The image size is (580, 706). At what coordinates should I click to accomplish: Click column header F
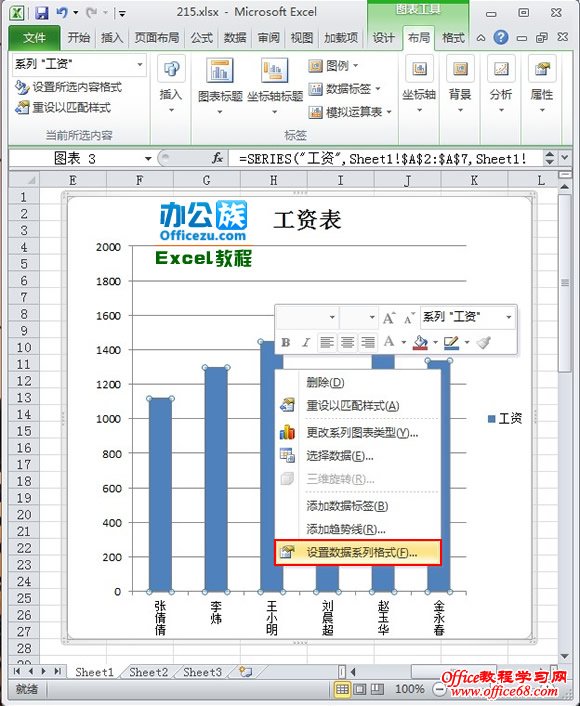(140, 181)
